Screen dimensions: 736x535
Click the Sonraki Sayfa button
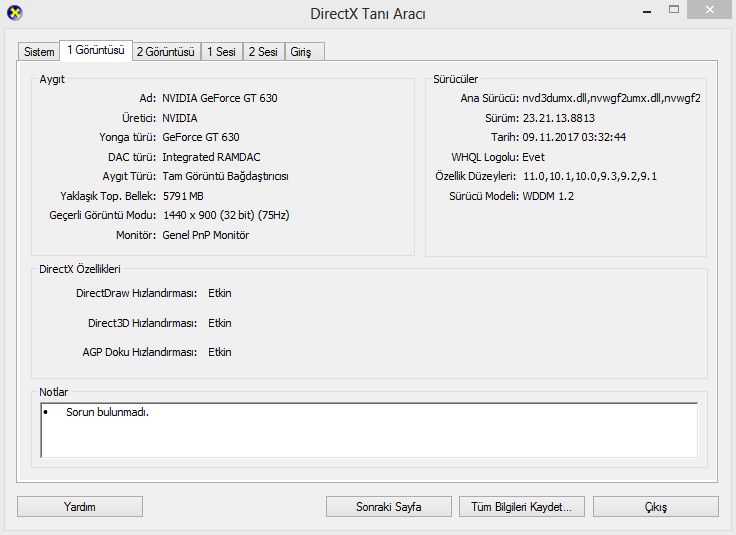(x=389, y=507)
